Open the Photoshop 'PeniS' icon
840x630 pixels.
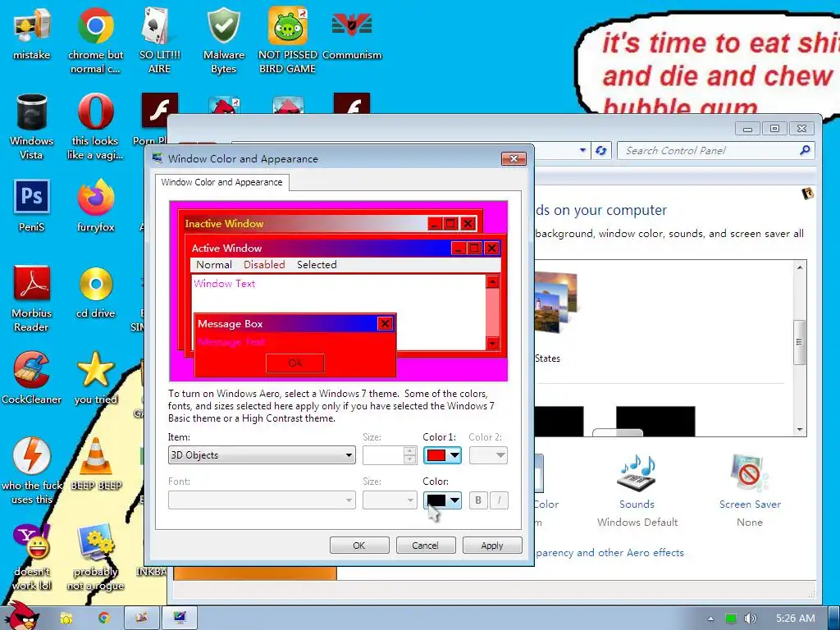click(x=32, y=197)
